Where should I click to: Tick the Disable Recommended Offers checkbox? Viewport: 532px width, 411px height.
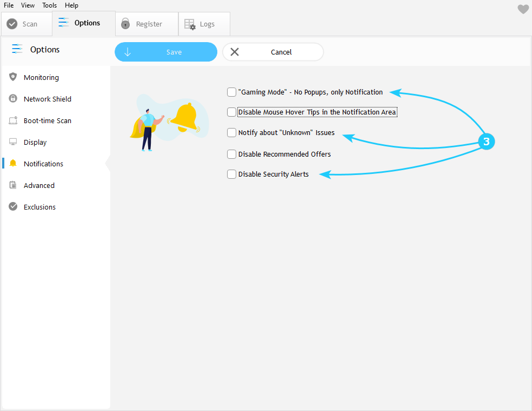pos(232,154)
